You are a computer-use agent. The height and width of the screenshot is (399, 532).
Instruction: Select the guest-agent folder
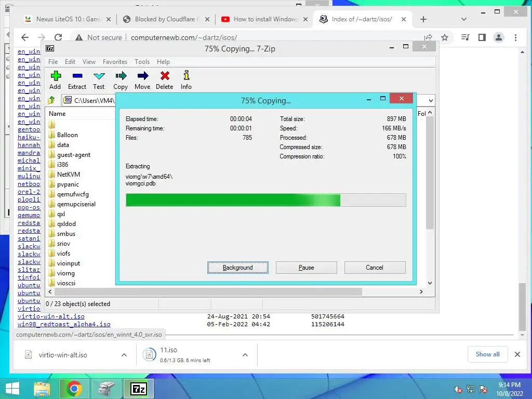coord(74,155)
